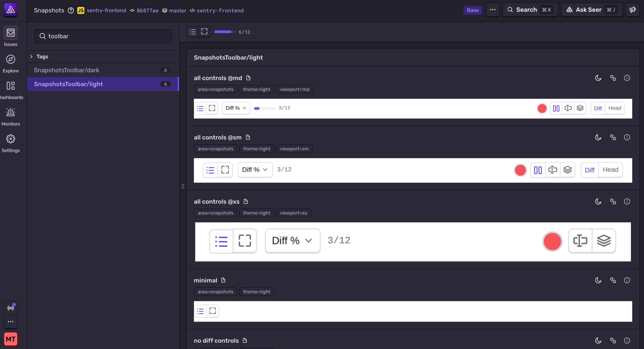Toggle the Base button
This screenshot has width=644, height=349.
[x=473, y=10]
